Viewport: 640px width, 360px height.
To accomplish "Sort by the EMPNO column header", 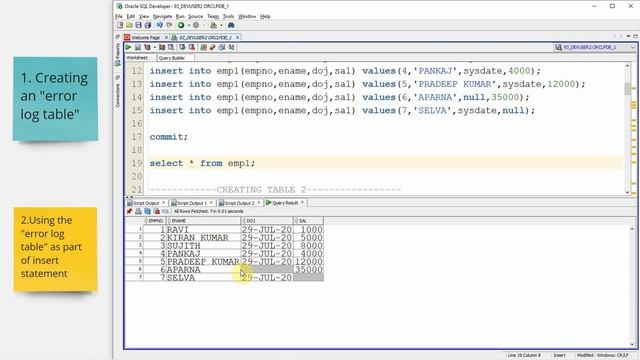I will point(155,221).
